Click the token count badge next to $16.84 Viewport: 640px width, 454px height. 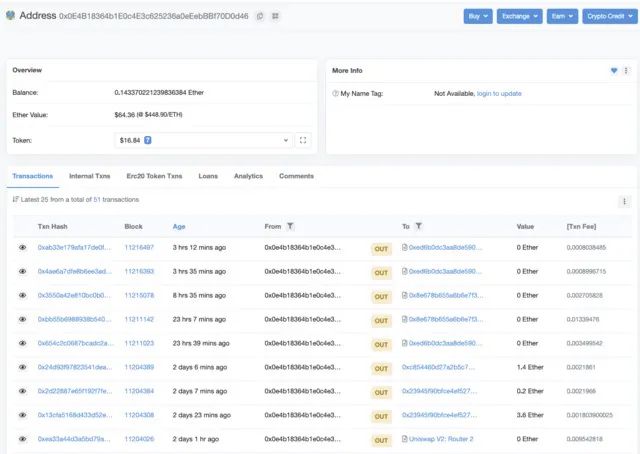point(148,140)
